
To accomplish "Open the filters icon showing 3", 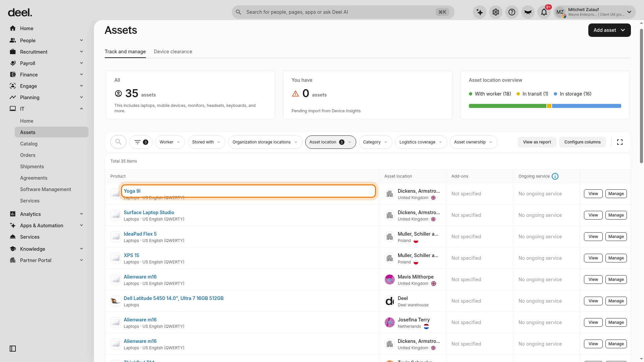I will coord(141,142).
